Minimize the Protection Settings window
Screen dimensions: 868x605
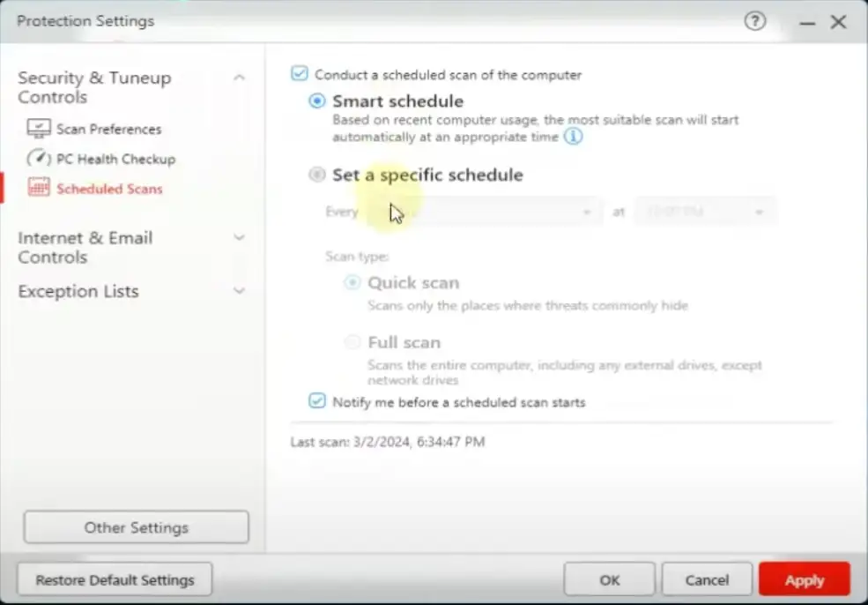[x=807, y=23]
